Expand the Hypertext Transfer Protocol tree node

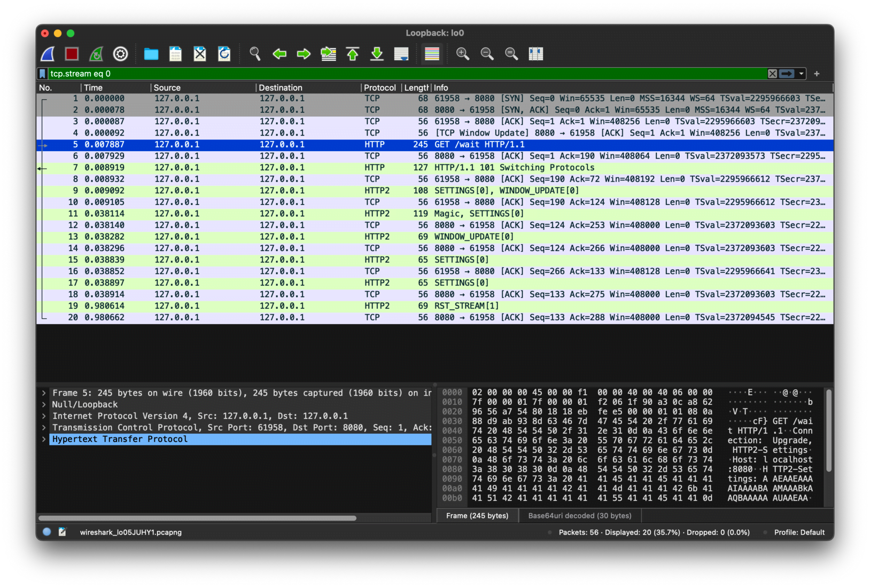(44, 440)
